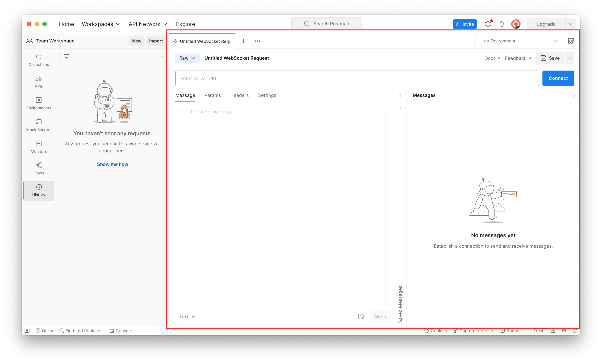Open a new tab with plus icon
This screenshot has width=602, height=364.
click(x=243, y=41)
